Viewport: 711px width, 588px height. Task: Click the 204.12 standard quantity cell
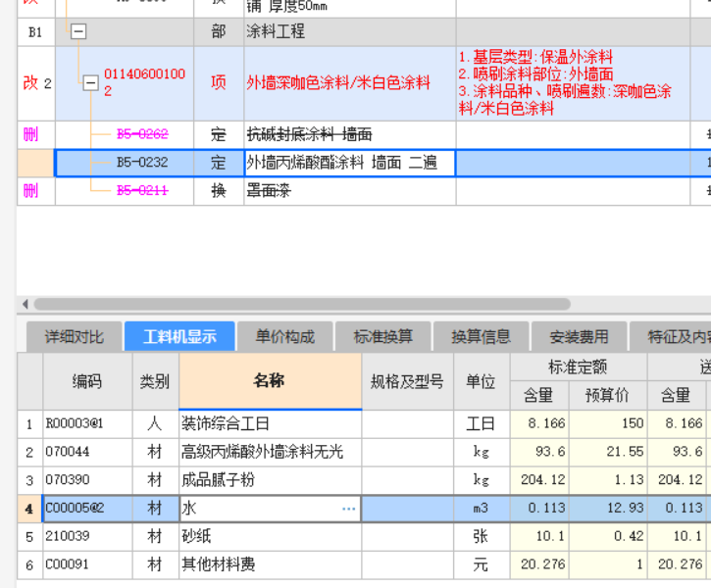pos(539,480)
